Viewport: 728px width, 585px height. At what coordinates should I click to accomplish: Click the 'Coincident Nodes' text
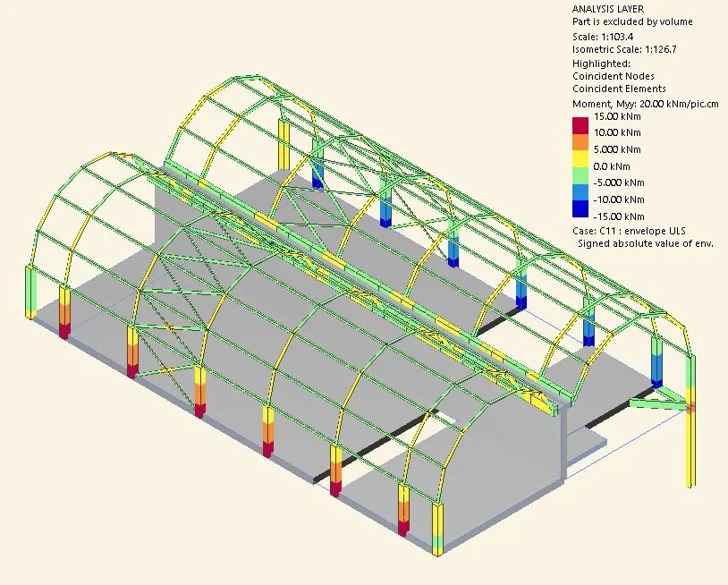(x=614, y=76)
